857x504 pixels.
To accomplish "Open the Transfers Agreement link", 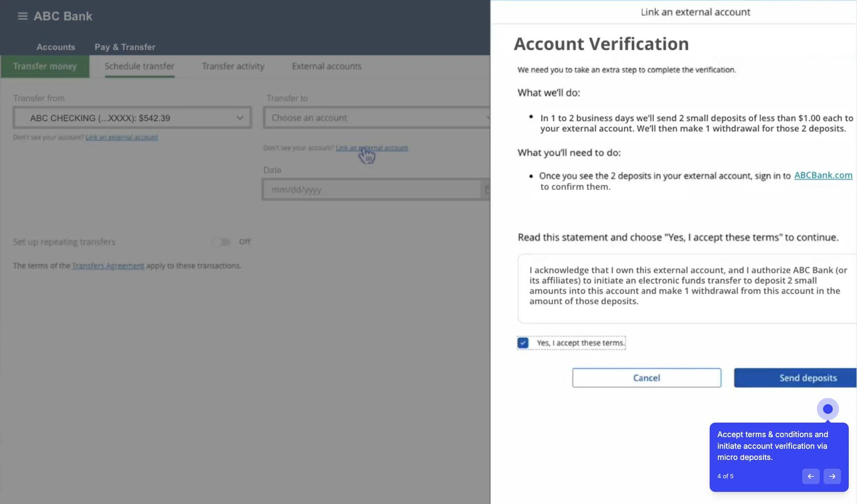I will (108, 266).
